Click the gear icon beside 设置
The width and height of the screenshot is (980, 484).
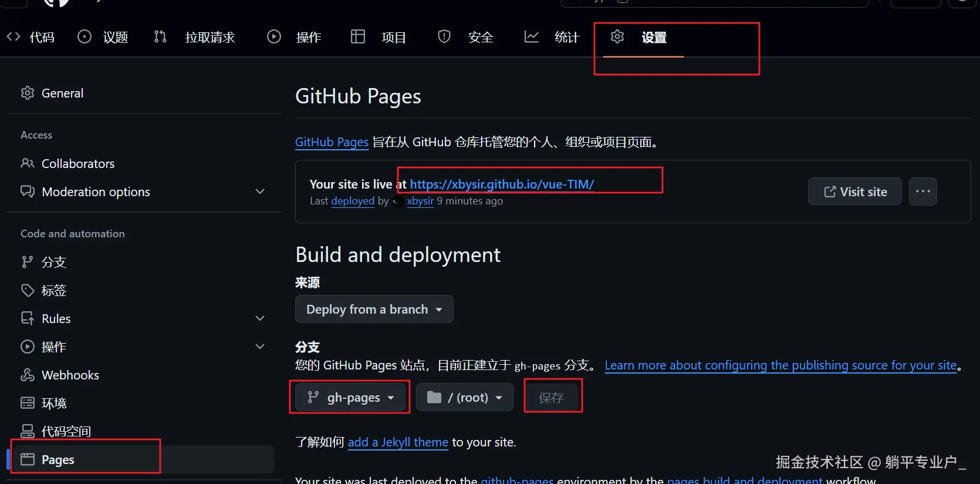[x=617, y=36]
